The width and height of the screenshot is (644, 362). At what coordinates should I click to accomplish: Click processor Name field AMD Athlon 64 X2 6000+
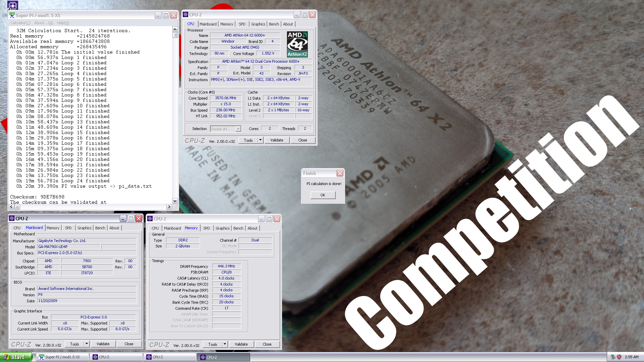coord(245,35)
